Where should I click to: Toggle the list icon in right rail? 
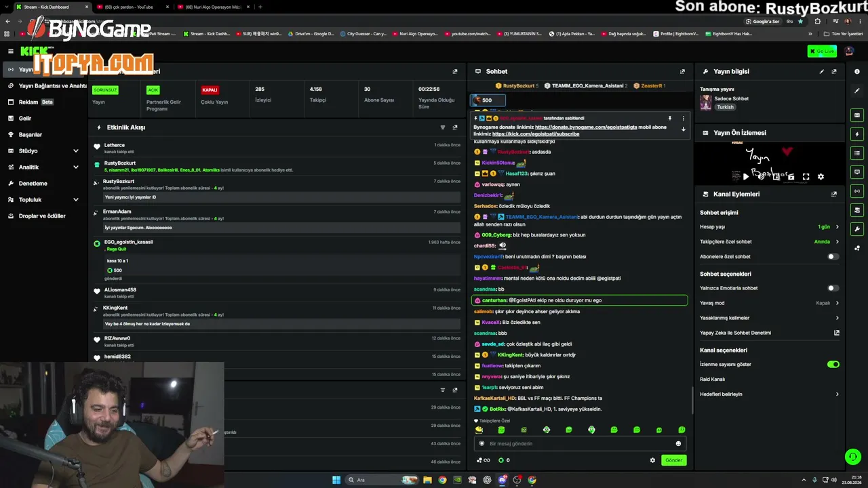858,153
